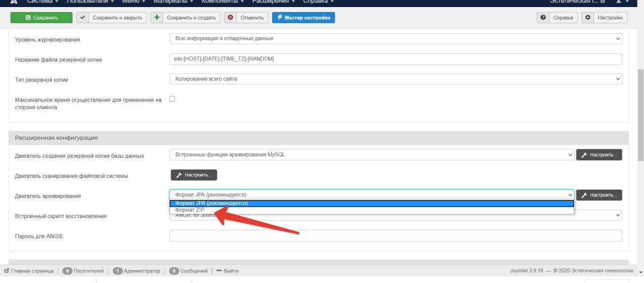The image size is (644, 283).
Task: Open the Меню menu in top bar
Action: (x=134, y=2)
